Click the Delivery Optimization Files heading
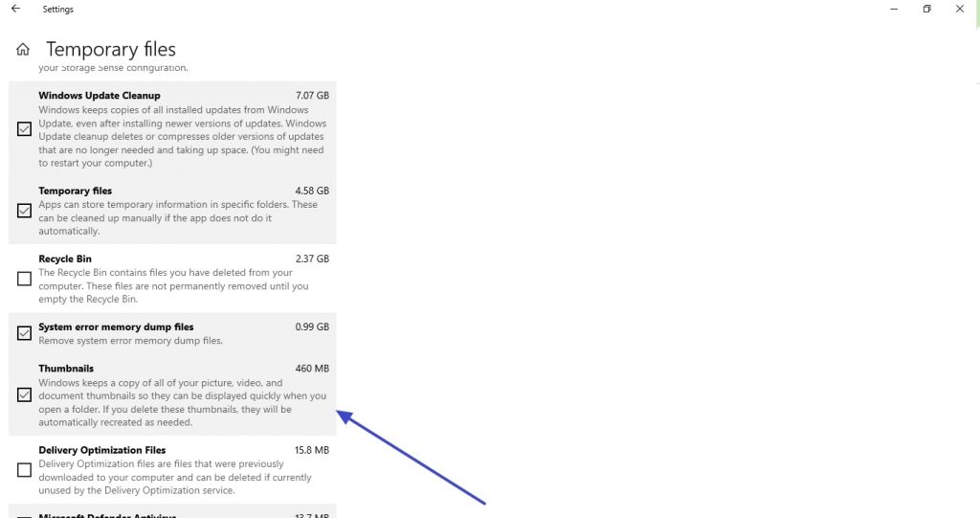This screenshot has width=980, height=518. coord(101,450)
